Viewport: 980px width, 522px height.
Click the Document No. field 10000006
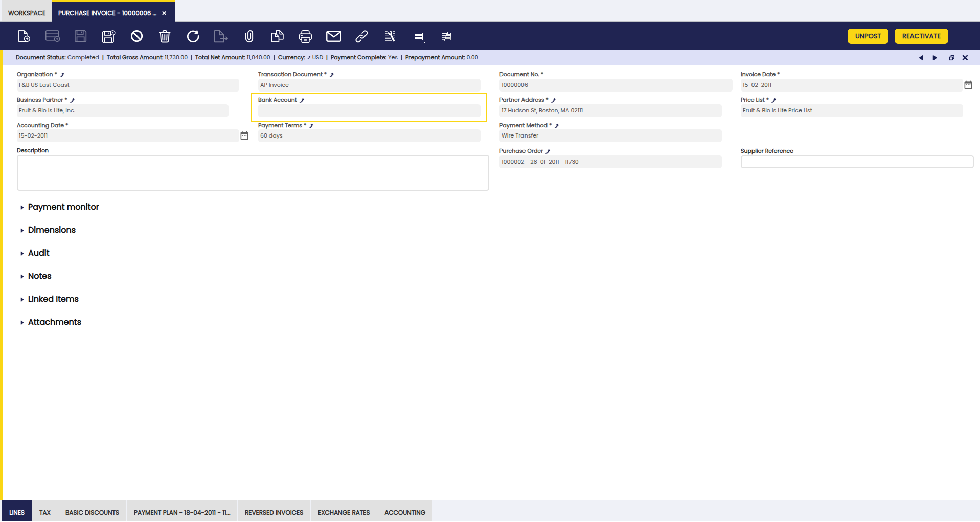click(x=616, y=85)
